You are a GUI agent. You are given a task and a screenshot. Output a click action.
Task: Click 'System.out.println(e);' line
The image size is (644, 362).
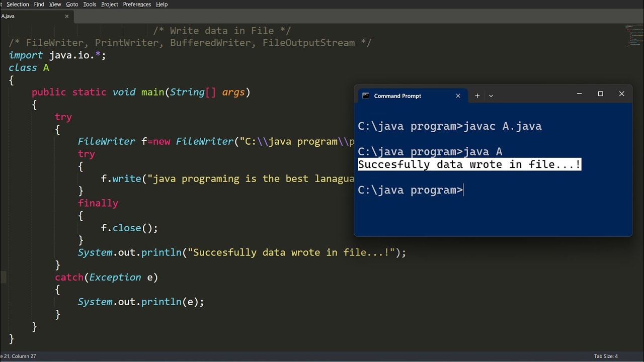141,302
